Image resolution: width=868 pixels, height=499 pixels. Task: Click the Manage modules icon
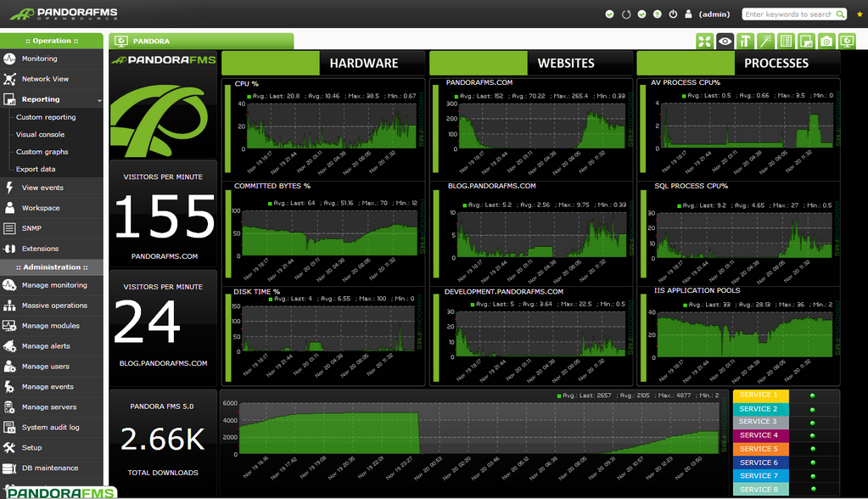pos(9,326)
